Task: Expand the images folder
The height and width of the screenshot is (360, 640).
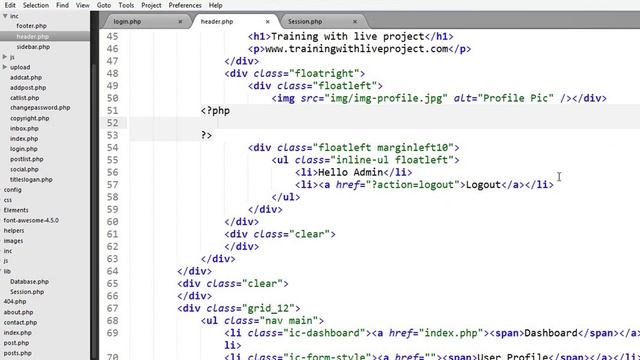Action: point(13,240)
